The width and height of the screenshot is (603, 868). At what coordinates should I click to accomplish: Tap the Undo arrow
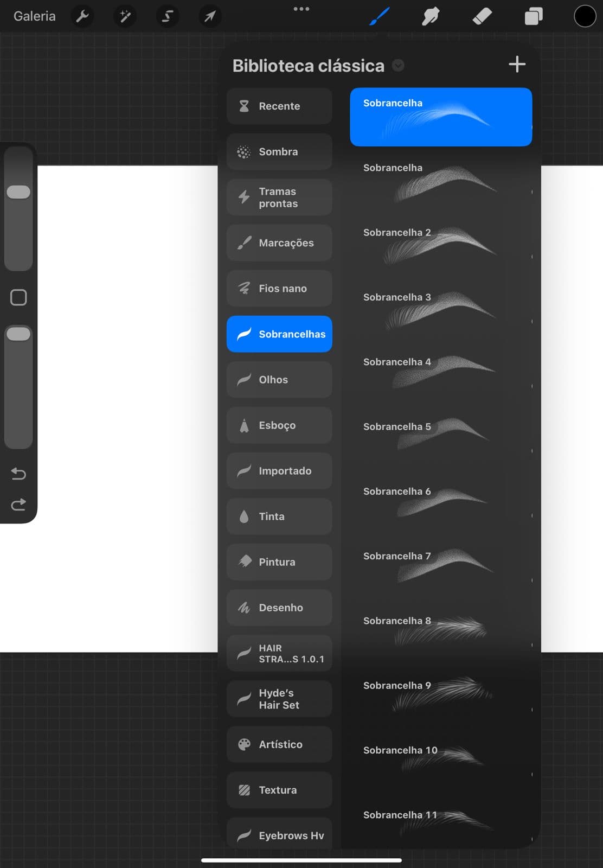[x=18, y=474]
